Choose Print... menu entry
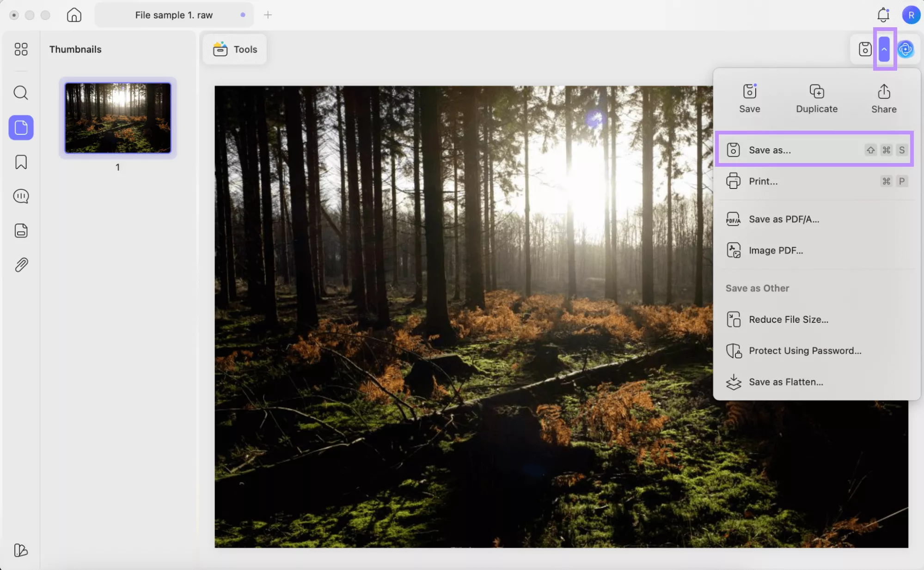 [x=817, y=181]
